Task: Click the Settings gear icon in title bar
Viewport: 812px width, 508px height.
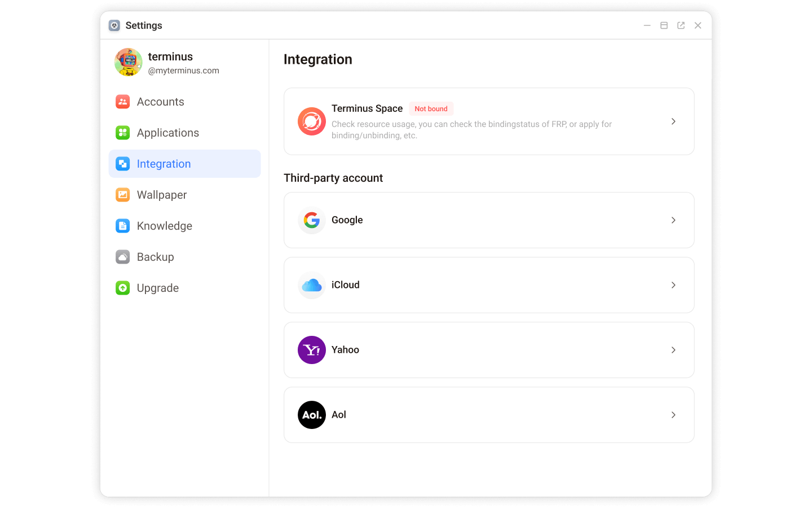Action: coord(114,25)
